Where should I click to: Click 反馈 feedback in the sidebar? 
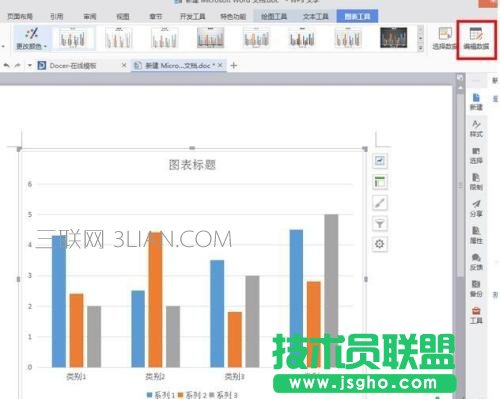(476, 262)
